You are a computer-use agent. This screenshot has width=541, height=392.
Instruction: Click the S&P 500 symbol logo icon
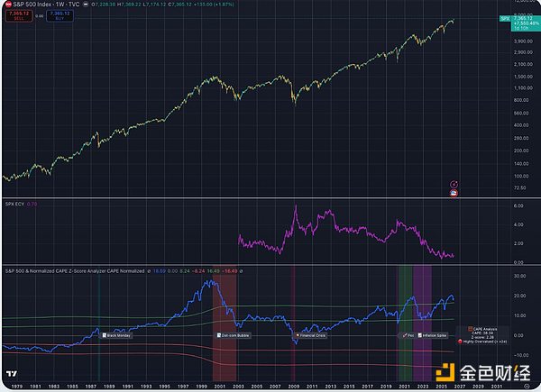(8, 5)
